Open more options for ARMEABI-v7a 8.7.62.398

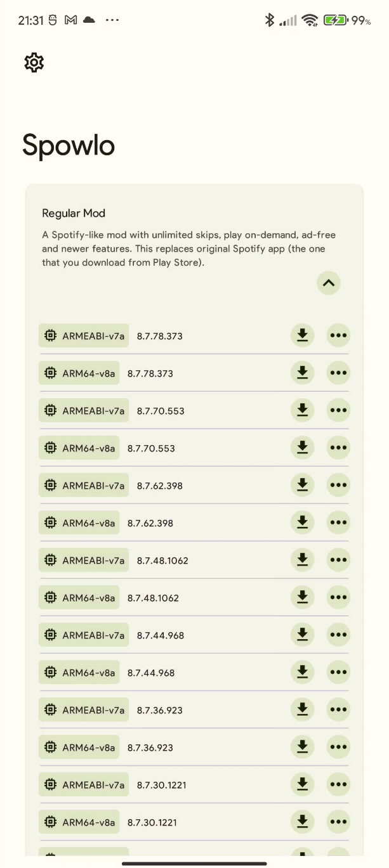click(x=338, y=485)
